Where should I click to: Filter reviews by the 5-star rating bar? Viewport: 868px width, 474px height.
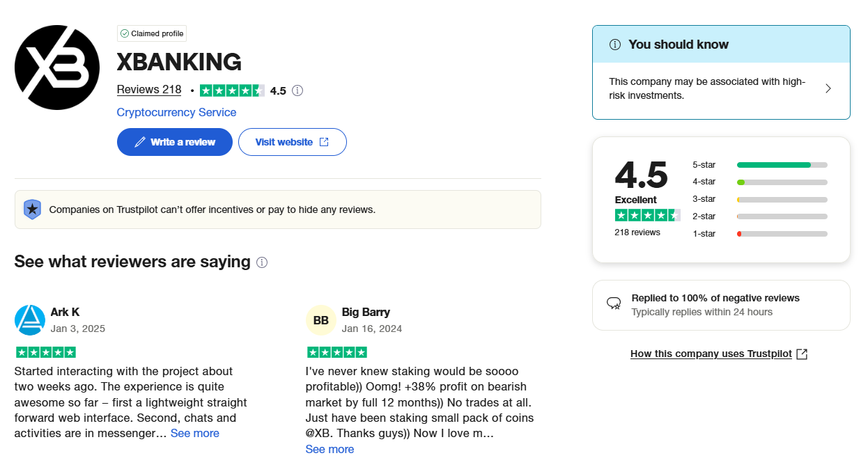tap(782, 165)
